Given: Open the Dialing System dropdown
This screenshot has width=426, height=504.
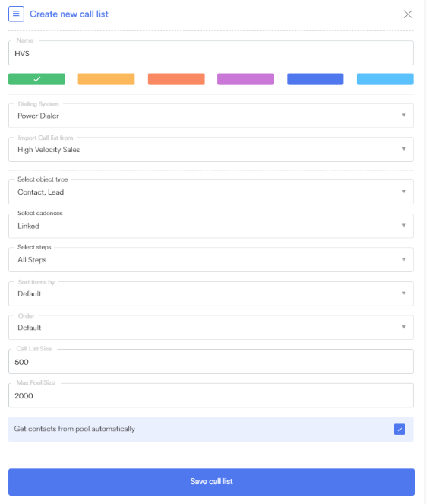Looking at the screenshot, I should coord(211,116).
